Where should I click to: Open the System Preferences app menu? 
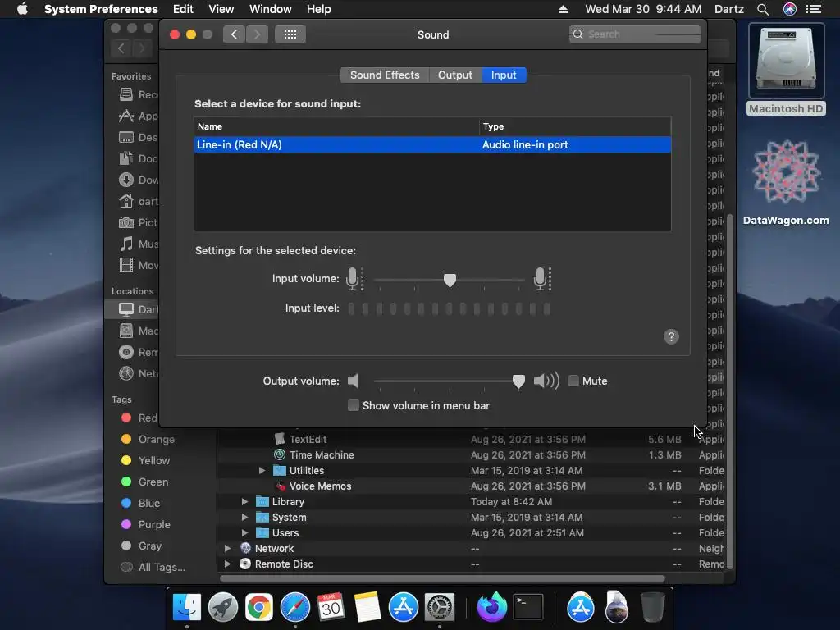[101, 9]
